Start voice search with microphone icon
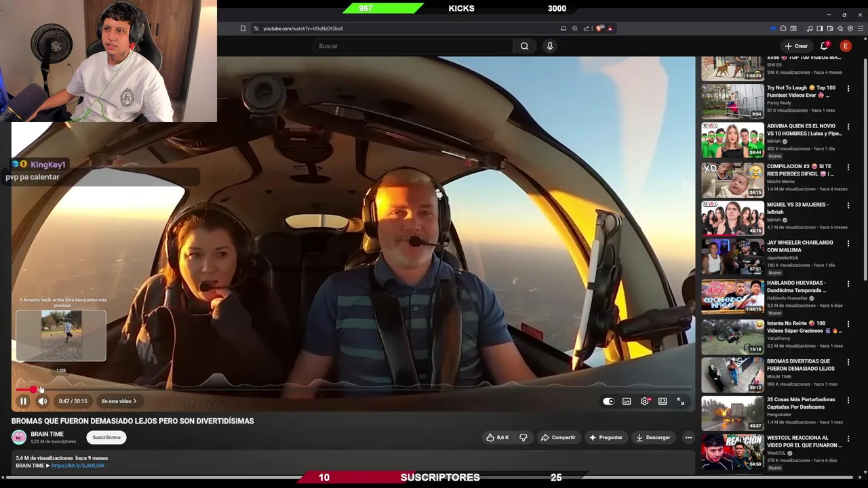Viewport: 868px width, 488px height. click(550, 46)
